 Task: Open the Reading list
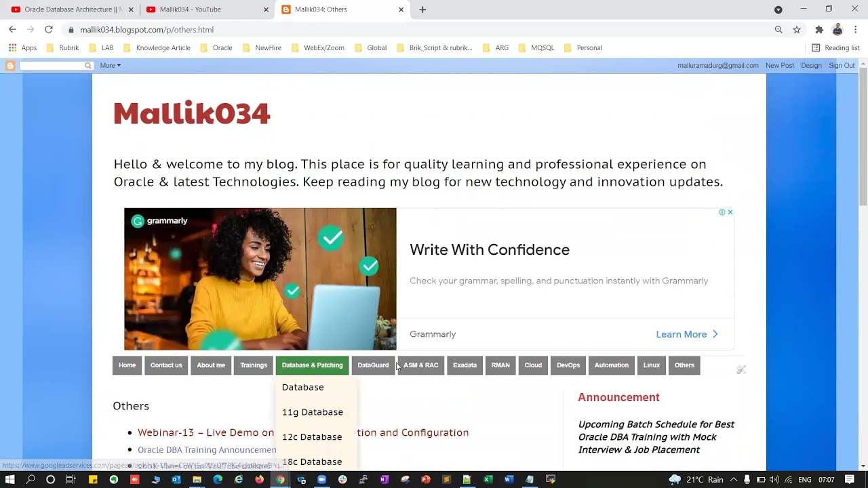point(835,48)
